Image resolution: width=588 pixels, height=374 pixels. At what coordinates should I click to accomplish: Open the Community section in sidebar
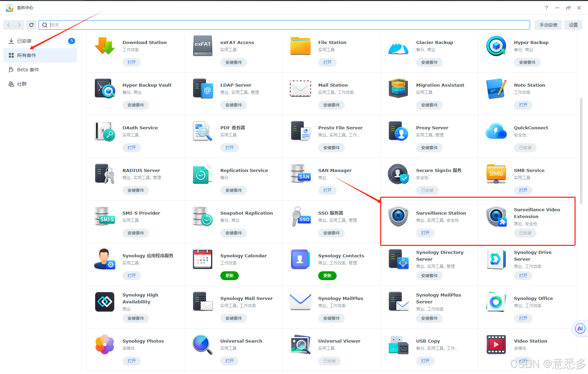coord(40,84)
